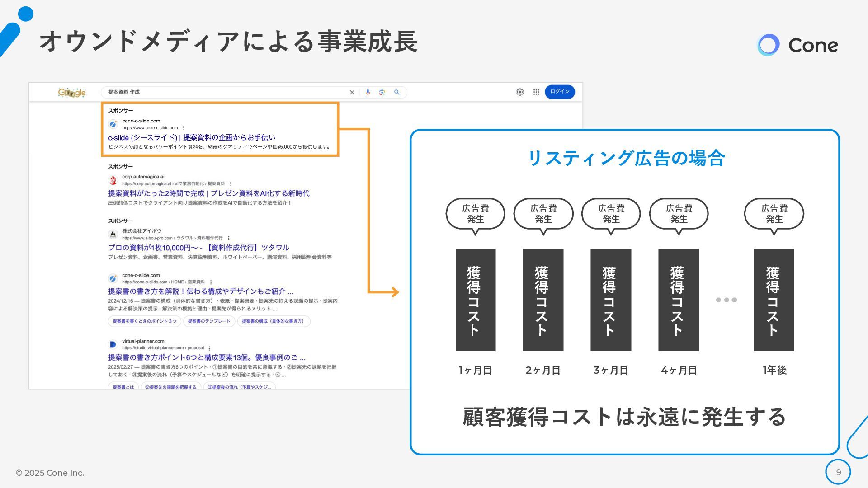The image size is (868, 488).
Task: Open the Google apps grid icon
Action: tap(536, 92)
